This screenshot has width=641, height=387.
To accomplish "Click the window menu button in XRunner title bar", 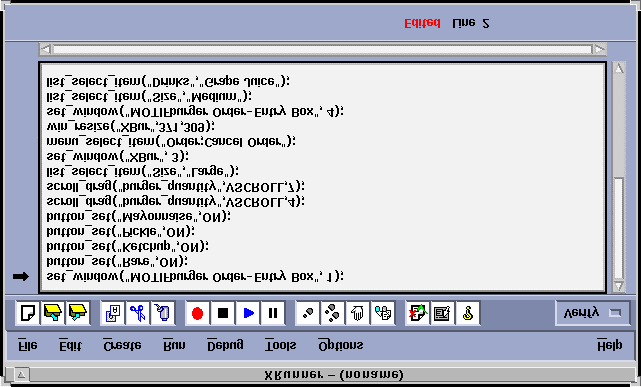I will point(22,375).
